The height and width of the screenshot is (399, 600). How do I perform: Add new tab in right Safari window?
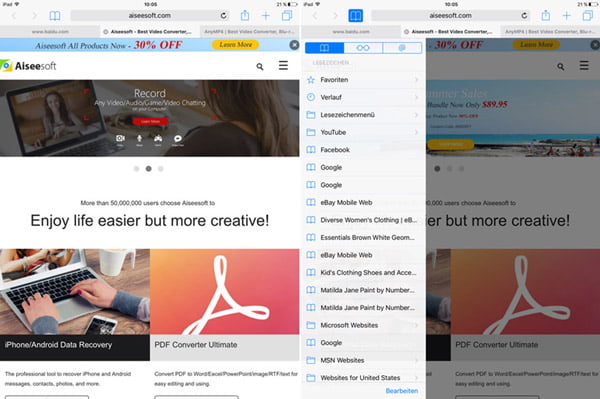[x=566, y=16]
